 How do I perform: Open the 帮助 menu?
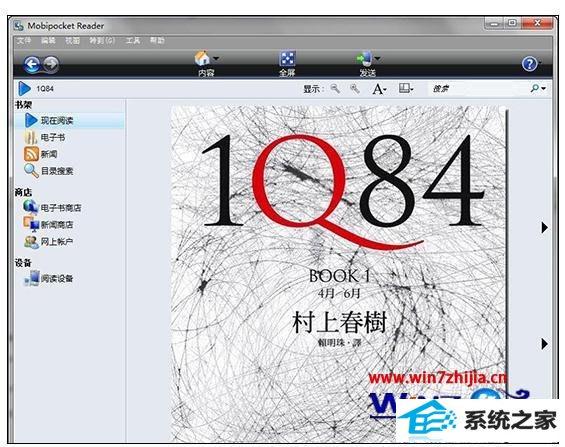point(157,40)
